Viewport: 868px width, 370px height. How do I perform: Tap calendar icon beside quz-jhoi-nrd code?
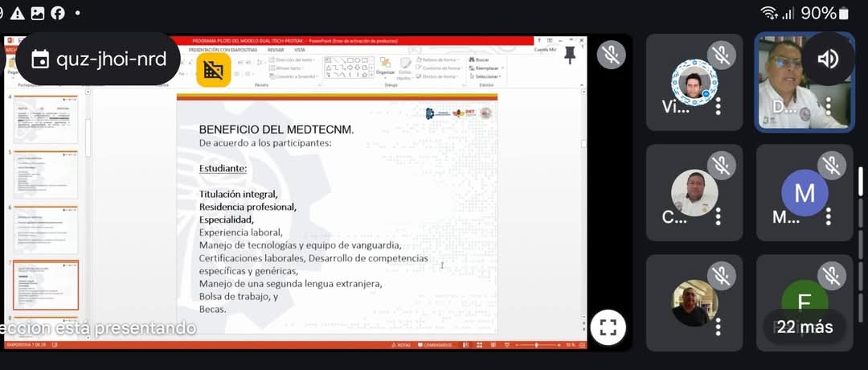(x=40, y=60)
